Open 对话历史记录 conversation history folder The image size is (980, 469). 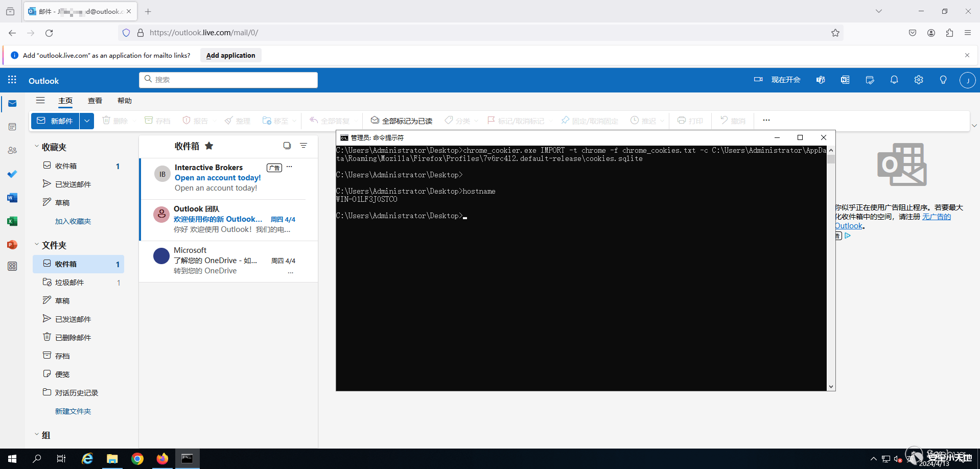[79, 393]
